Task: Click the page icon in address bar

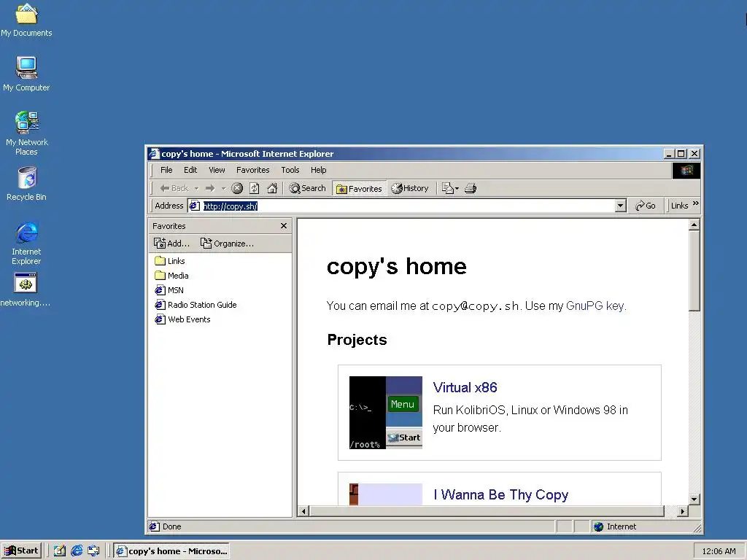Action: [x=194, y=206]
